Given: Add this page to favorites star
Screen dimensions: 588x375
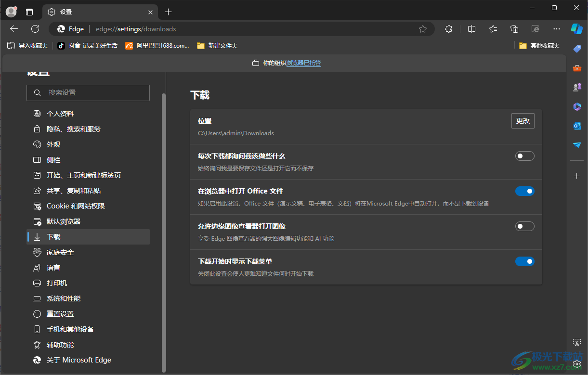Looking at the screenshot, I should 423,29.
